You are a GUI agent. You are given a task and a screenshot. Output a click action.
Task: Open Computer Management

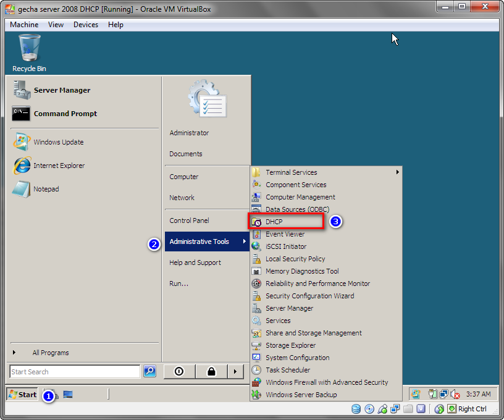[x=326, y=197]
